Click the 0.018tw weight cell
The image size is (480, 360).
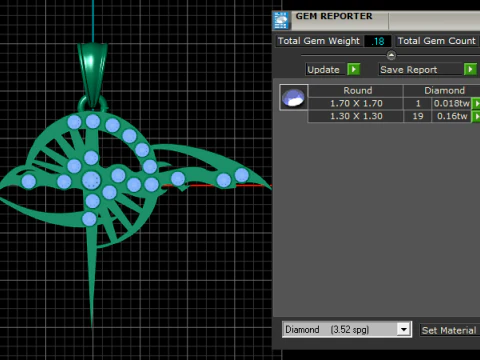coord(451,103)
